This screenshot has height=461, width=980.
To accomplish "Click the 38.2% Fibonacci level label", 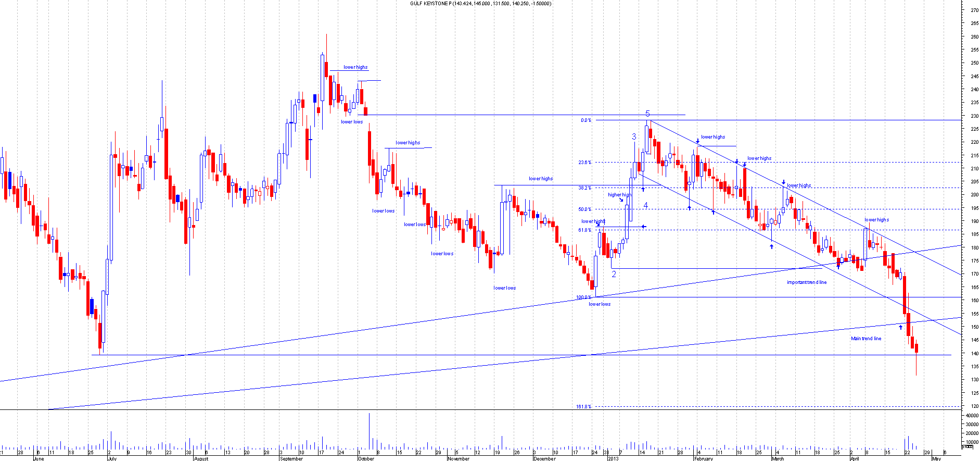I will pos(584,188).
